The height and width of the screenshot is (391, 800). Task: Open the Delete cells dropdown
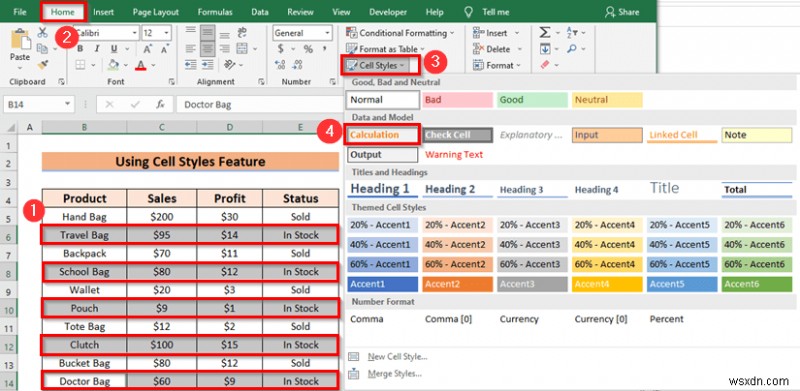(x=497, y=49)
